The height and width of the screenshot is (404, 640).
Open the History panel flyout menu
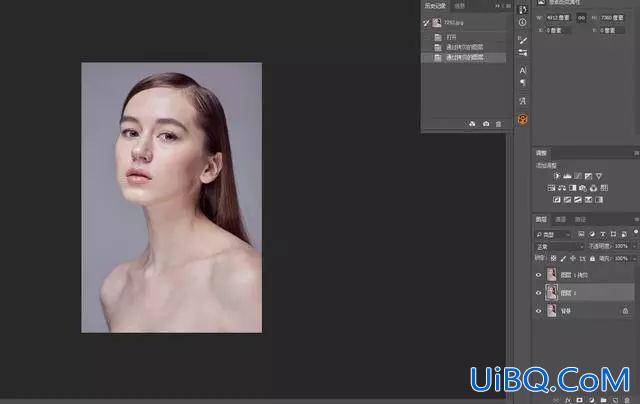click(508, 6)
